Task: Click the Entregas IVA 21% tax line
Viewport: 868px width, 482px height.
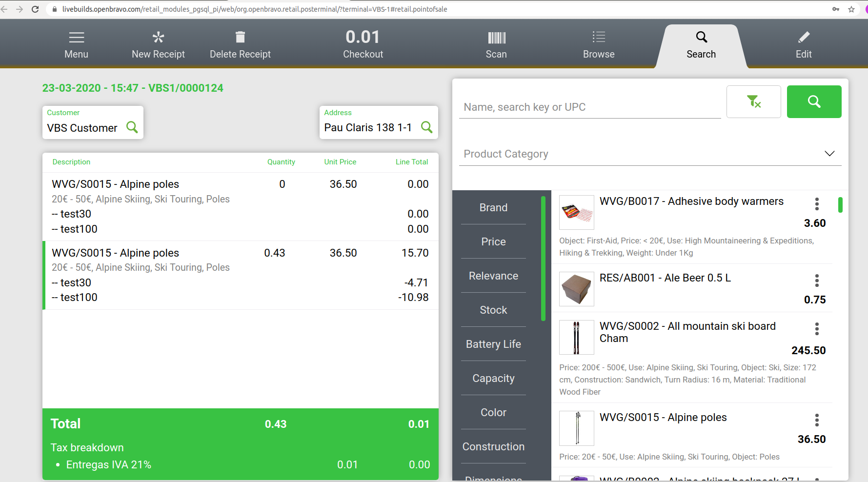Action: tap(240, 465)
